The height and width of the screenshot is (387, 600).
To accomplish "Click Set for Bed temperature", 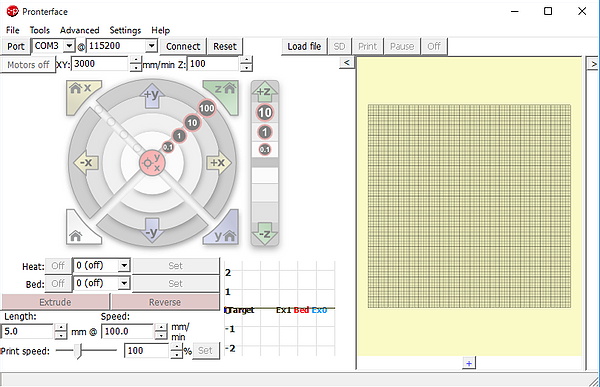I will pos(176,284).
